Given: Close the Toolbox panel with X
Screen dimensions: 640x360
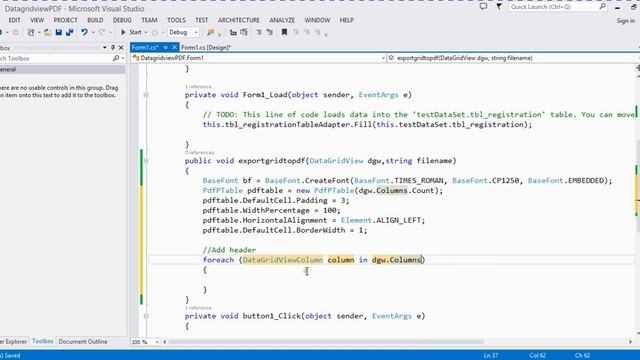Looking at the screenshot, I should click(x=121, y=47).
